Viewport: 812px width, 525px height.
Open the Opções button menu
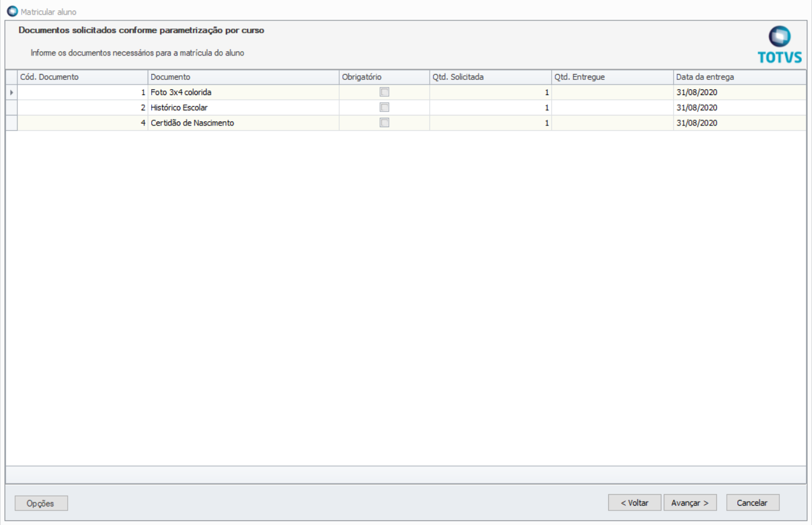tap(41, 503)
